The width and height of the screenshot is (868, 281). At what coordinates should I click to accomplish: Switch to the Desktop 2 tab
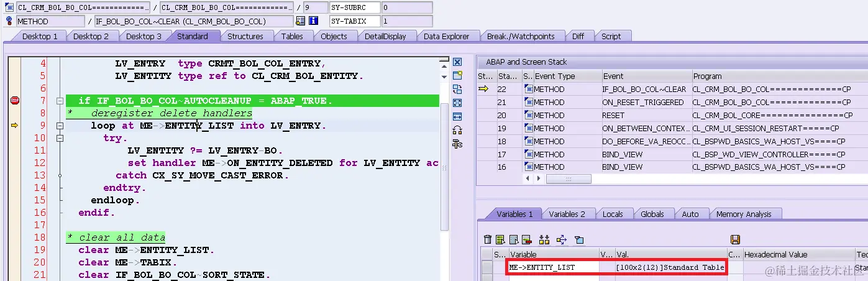tap(91, 36)
